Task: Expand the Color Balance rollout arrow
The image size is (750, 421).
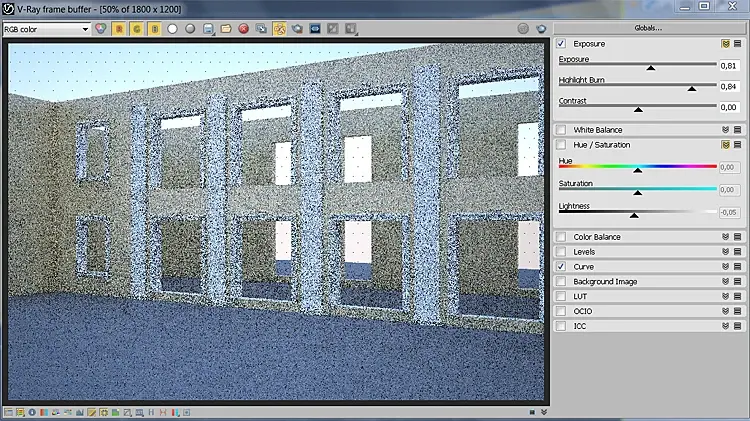Action: click(x=726, y=237)
